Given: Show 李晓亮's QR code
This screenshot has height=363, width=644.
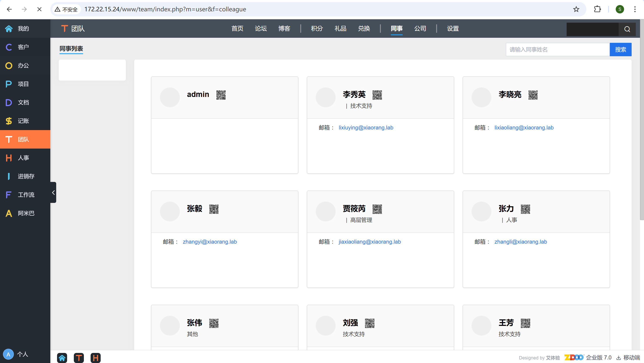Looking at the screenshot, I should pyautogui.click(x=533, y=95).
